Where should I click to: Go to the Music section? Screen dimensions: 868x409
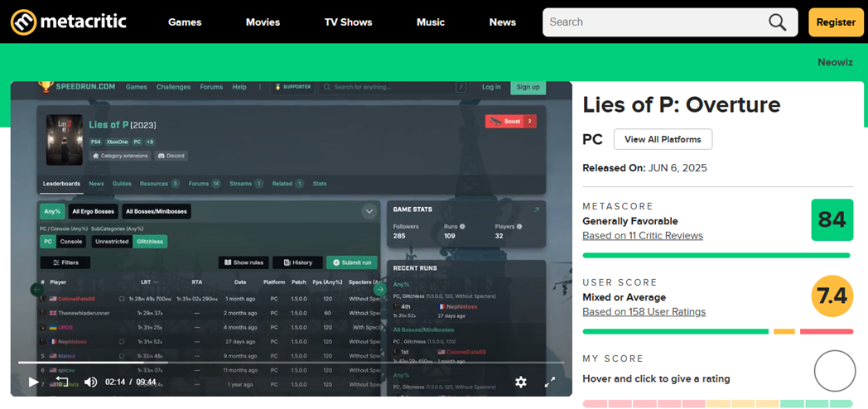pos(431,22)
